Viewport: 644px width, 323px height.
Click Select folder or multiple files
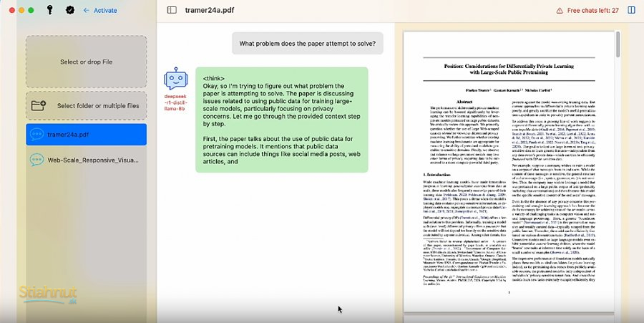click(87, 105)
